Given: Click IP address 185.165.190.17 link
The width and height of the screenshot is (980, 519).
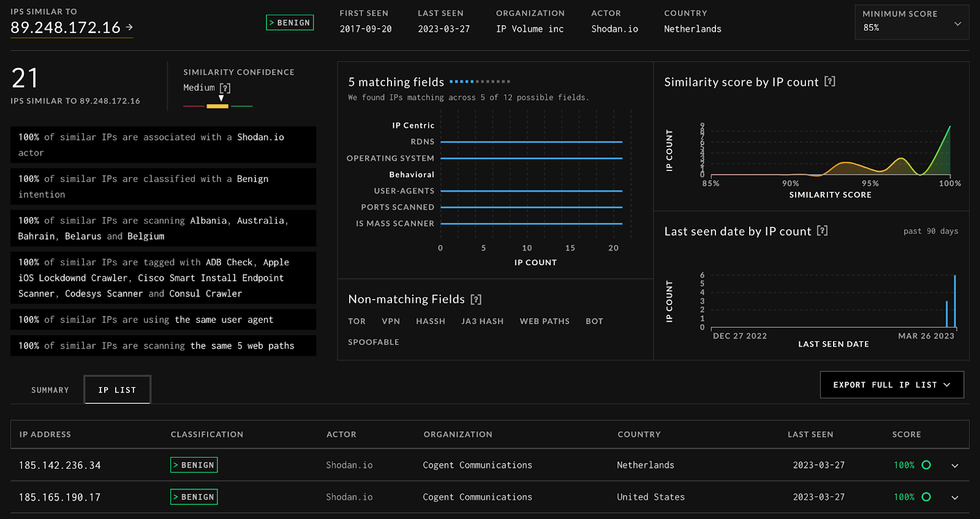Looking at the screenshot, I should (59, 498).
